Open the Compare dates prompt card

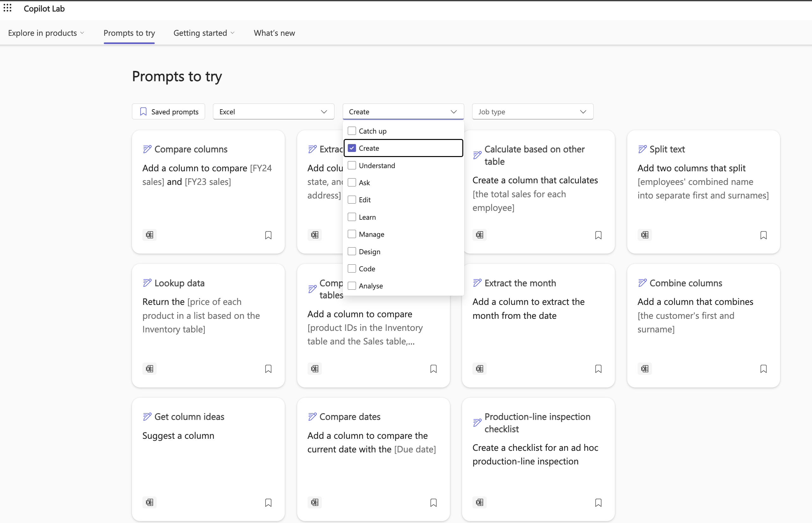pyautogui.click(x=373, y=459)
